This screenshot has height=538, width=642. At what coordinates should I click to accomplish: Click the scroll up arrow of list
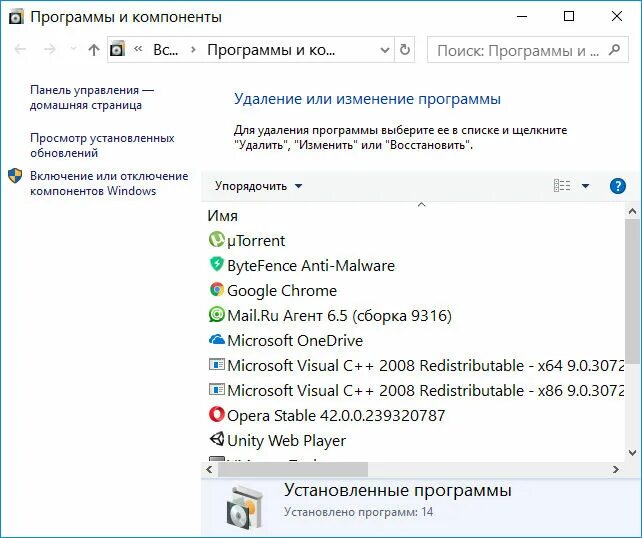[x=632, y=212]
